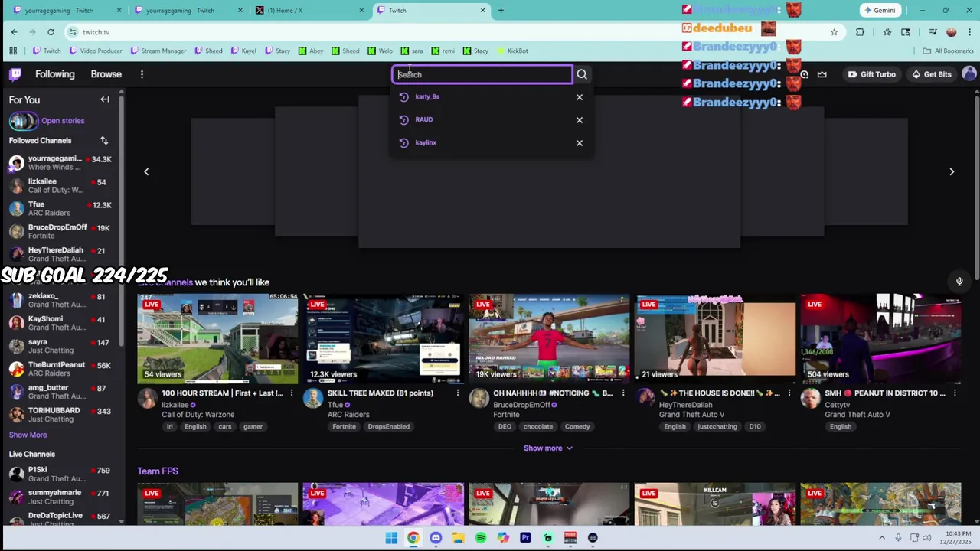Open stories via Open stories link
The width and height of the screenshot is (980, 551).
63,121
